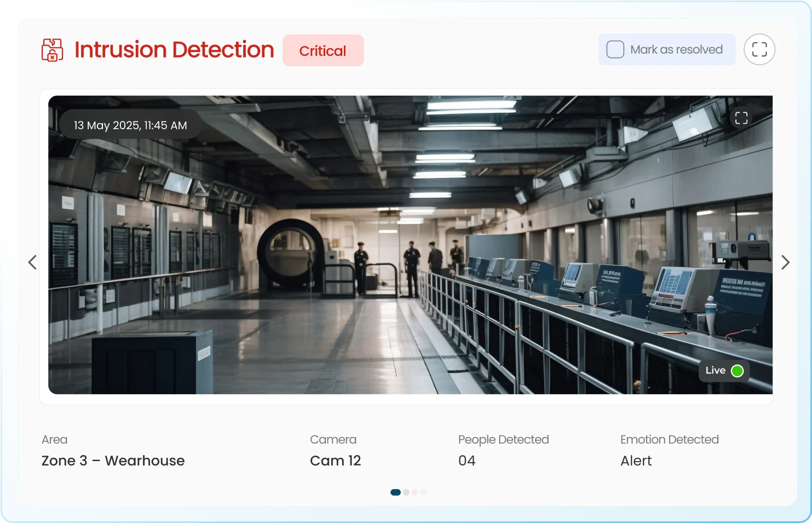
Task: Expand the alert card to fullscreen
Action: click(x=759, y=49)
